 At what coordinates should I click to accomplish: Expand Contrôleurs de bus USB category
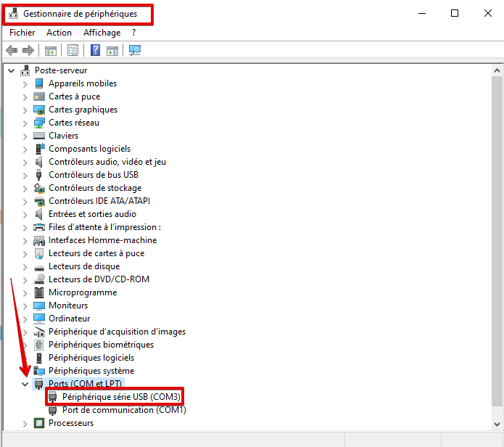click(25, 176)
